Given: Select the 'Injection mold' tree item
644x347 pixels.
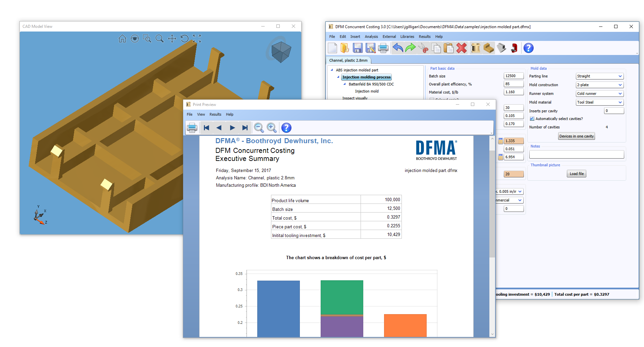Looking at the screenshot, I should click(x=367, y=91).
